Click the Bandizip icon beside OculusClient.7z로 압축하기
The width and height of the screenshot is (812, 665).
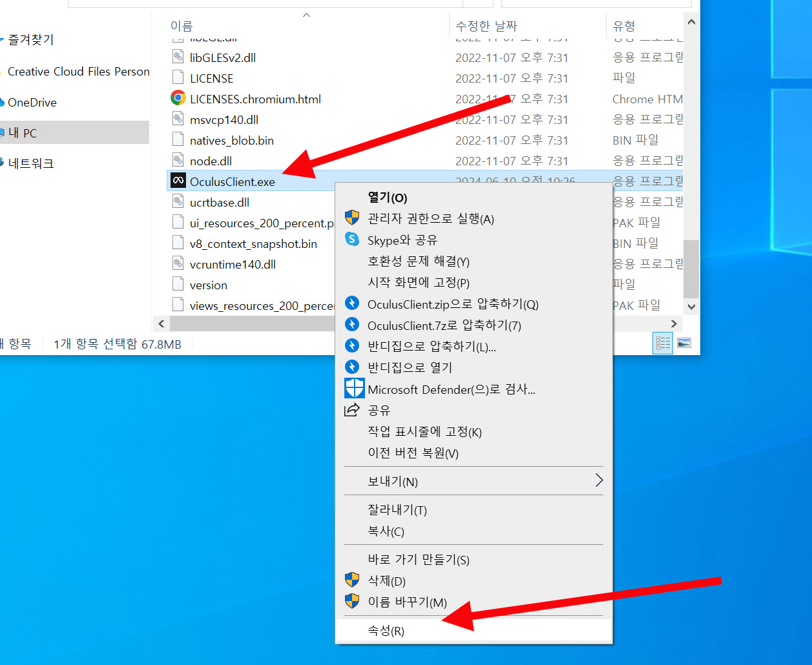pos(352,324)
